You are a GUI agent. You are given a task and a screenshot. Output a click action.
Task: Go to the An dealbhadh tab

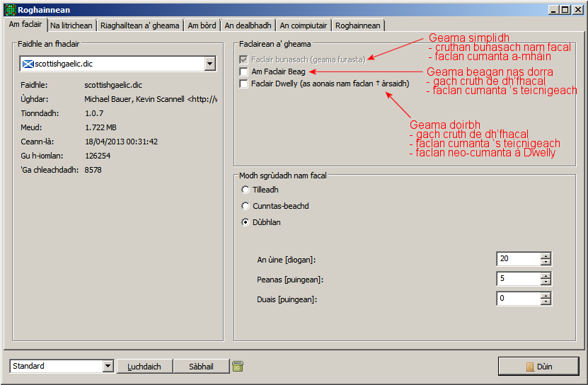[x=248, y=25]
